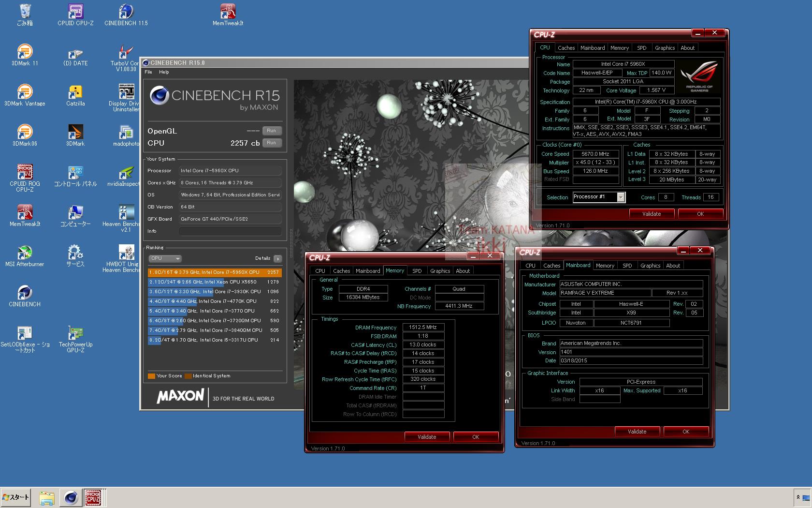Screen dimensions: 812x508
Task: Click OK in Memory CPU-Z window
Action: (x=476, y=437)
